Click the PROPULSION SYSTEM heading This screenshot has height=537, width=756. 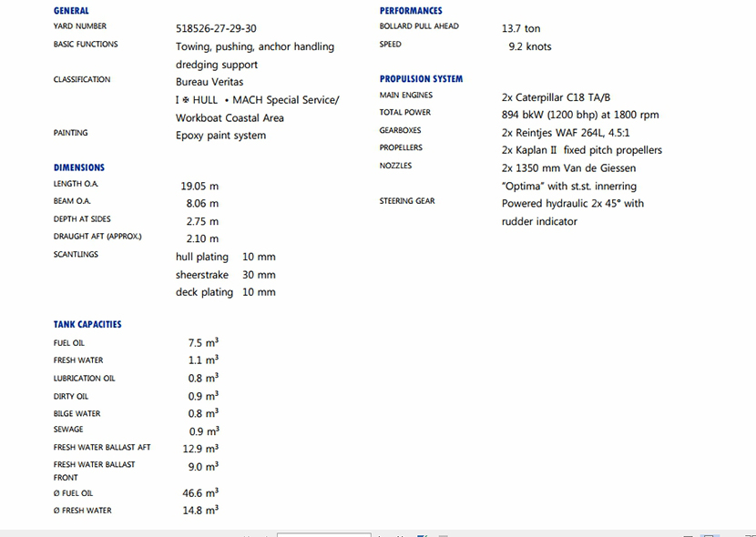click(421, 79)
